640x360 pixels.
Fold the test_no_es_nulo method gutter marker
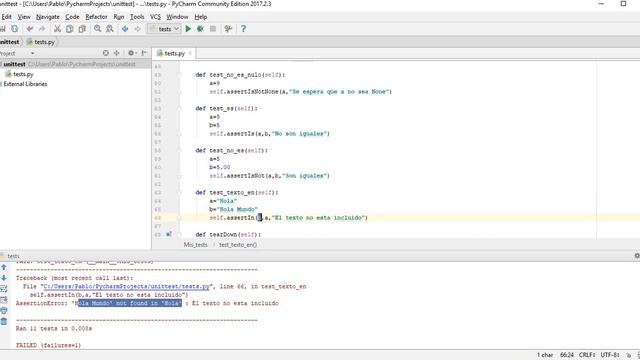click(x=179, y=75)
